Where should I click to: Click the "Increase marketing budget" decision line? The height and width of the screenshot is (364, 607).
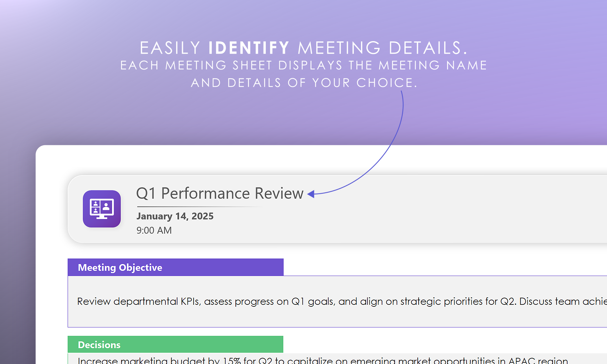pos(322,360)
